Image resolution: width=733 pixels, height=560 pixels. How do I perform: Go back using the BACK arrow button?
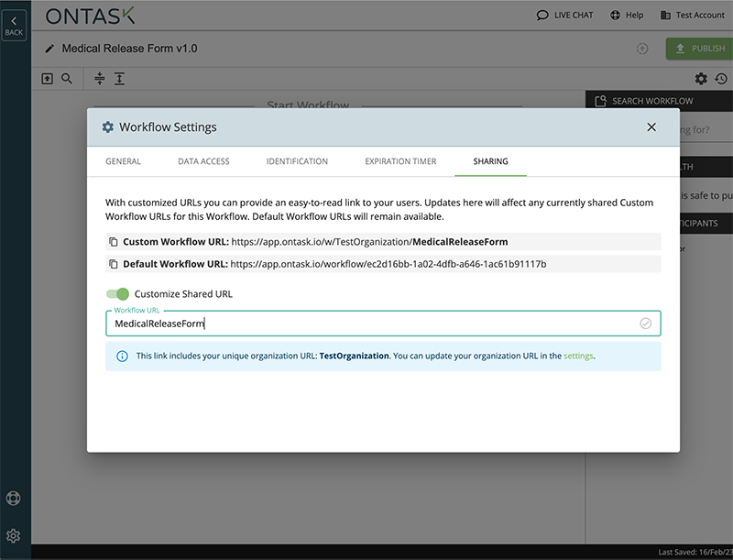14,26
